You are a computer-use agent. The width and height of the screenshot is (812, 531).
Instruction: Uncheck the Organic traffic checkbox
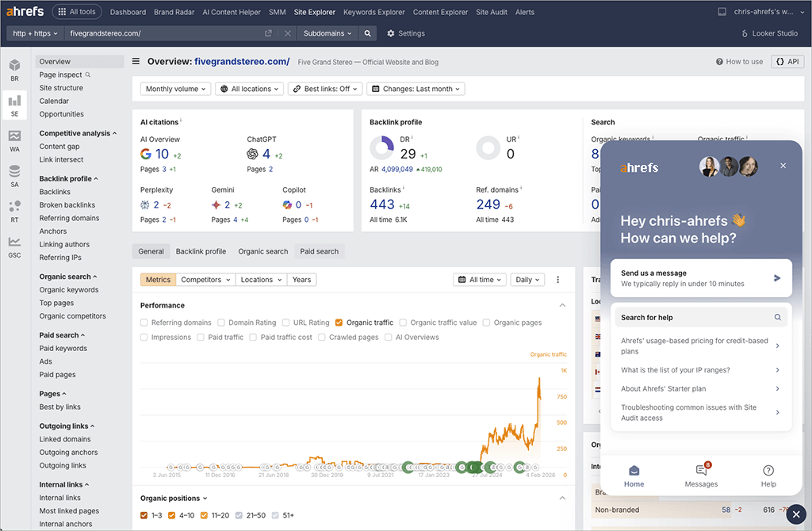pos(339,323)
